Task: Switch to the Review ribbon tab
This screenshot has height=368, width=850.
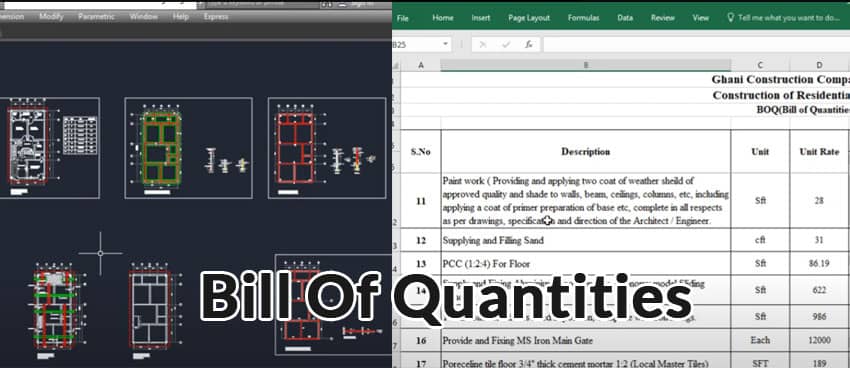Action: (662, 18)
